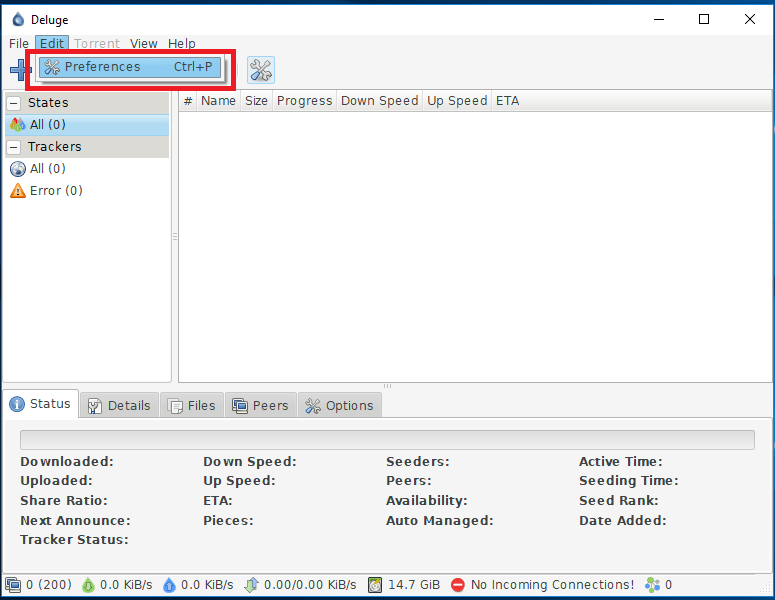Open the File menu

click(x=19, y=43)
